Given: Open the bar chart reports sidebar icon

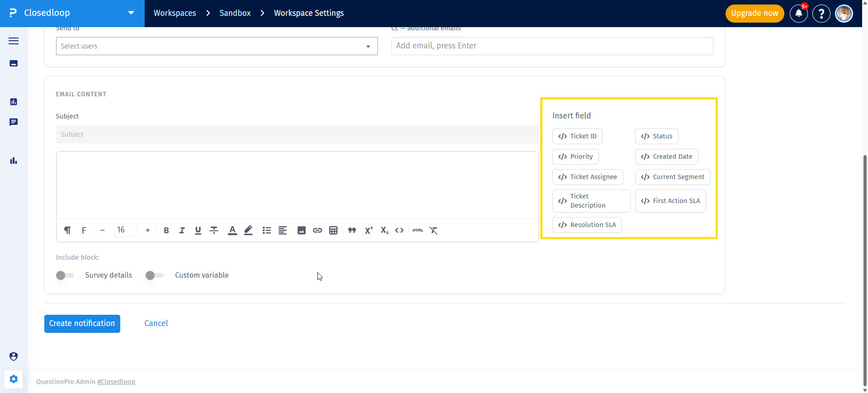Looking at the screenshot, I should [14, 161].
